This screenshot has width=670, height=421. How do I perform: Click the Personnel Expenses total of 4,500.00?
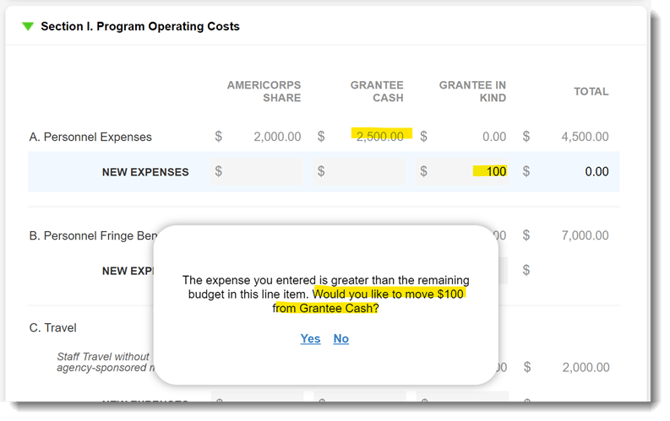(x=582, y=137)
